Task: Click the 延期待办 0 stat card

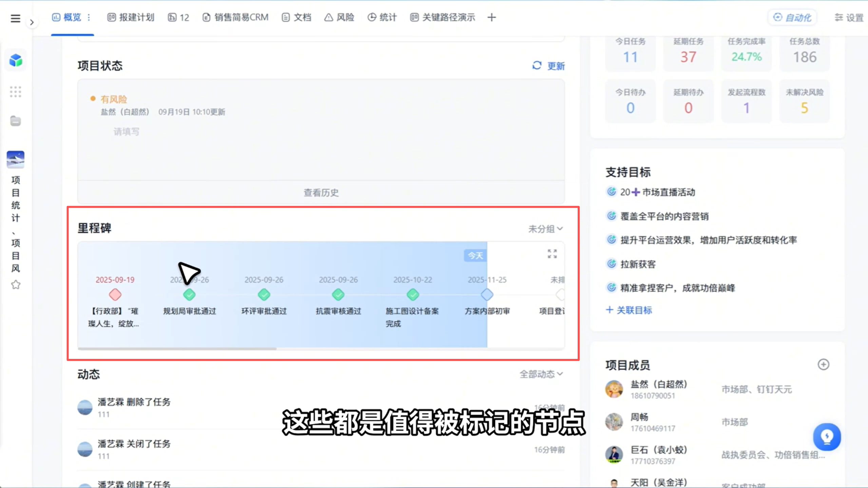Action: click(x=688, y=101)
